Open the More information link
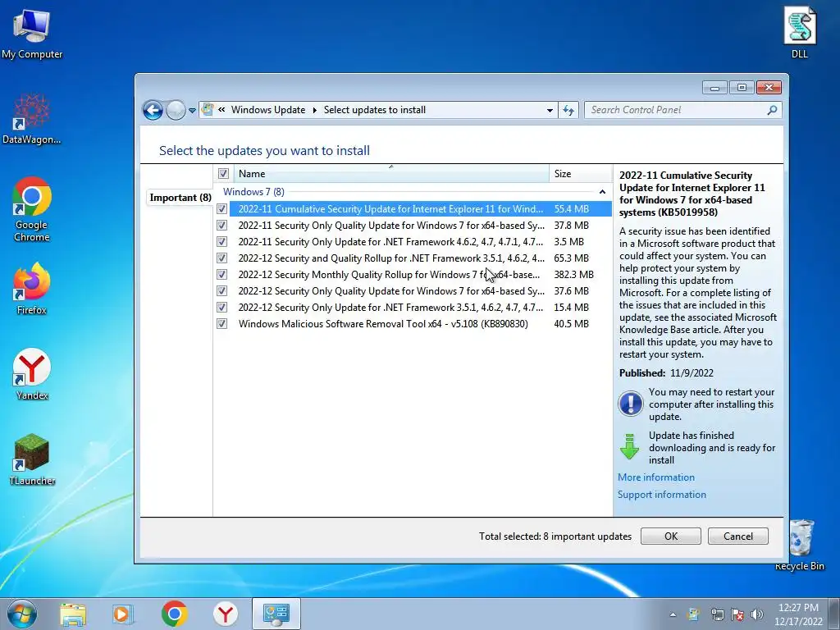Image resolution: width=840 pixels, height=630 pixels. (x=655, y=477)
